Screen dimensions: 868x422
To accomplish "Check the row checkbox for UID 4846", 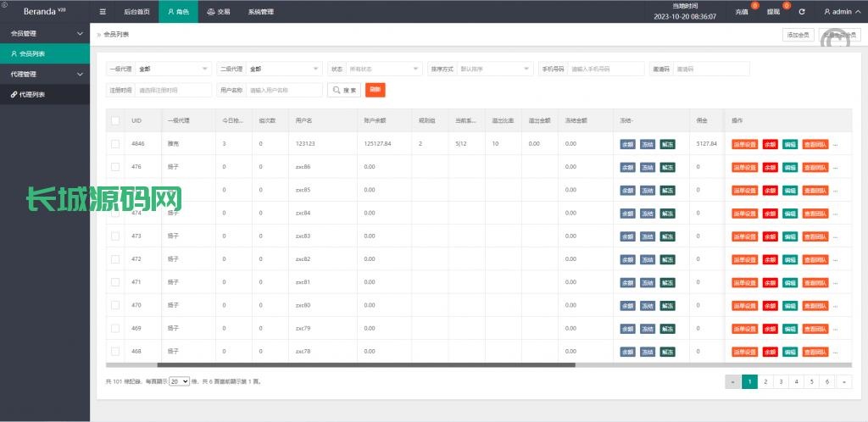I will (x=115, y=144).
